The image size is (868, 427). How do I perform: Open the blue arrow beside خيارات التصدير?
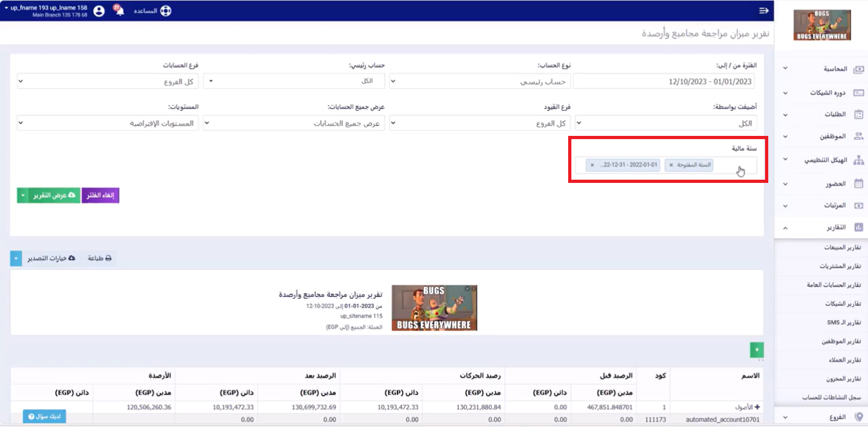point(16,258)
